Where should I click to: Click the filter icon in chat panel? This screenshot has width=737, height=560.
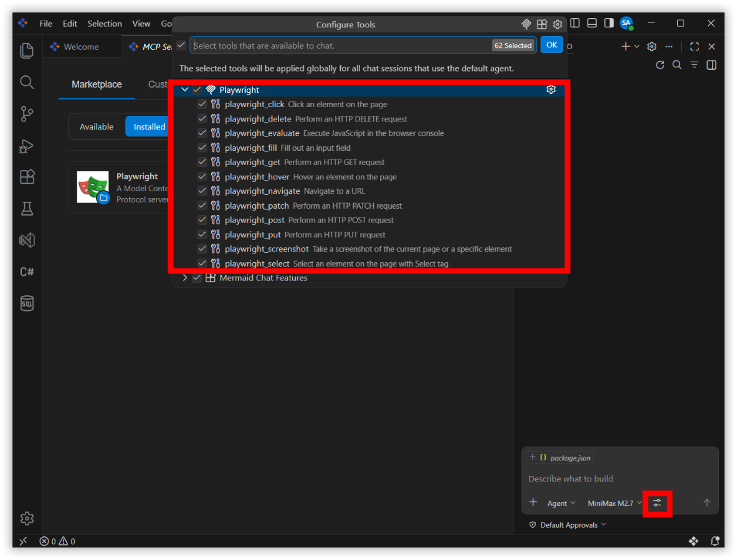pyautogui.click(x=694, y=65)
